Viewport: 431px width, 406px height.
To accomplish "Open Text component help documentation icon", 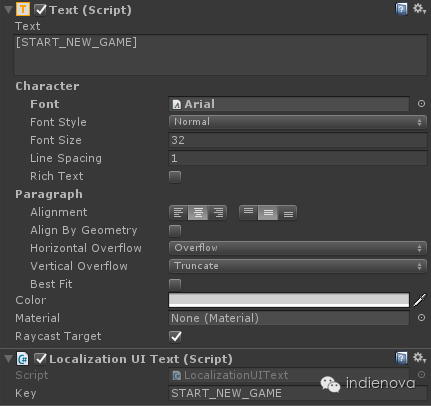I will pyautogui.click(x=401, y=9).
